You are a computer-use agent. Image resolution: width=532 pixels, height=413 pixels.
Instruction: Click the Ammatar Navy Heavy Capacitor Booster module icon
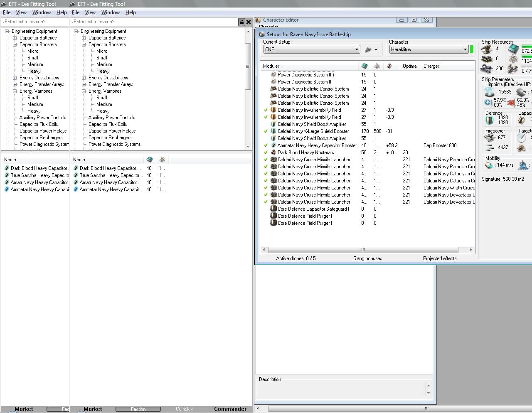point(273,145)
